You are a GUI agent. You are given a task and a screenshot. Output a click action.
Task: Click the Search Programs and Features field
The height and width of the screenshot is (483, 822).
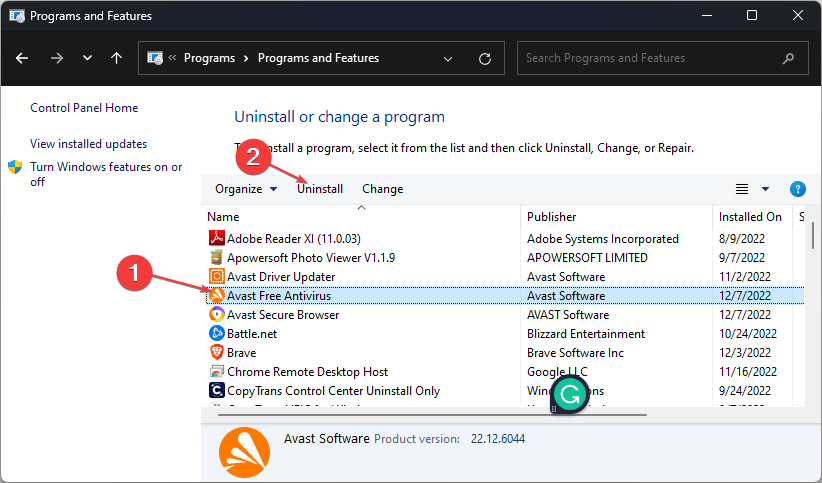click(x=663, y=58)
